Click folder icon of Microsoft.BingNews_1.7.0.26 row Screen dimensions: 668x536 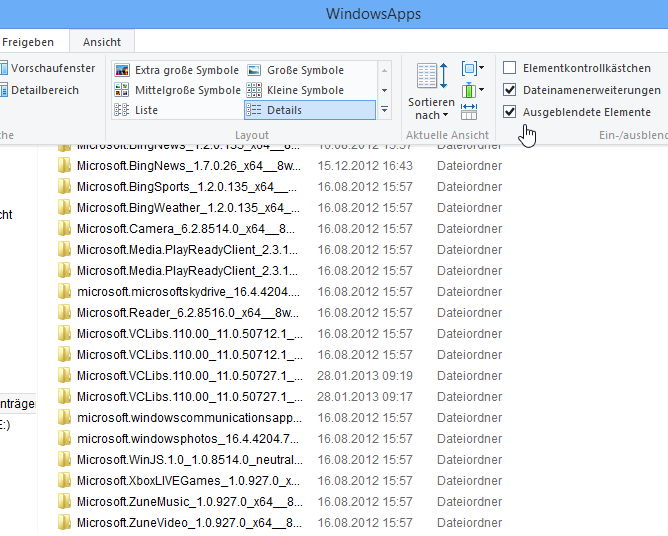click(64, 166)
